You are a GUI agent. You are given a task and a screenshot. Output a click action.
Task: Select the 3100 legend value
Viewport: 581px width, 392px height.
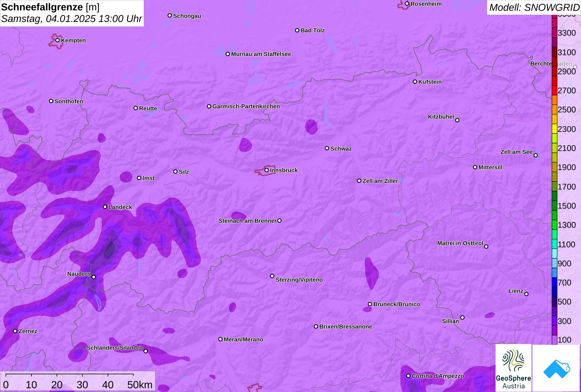point(567,52)
